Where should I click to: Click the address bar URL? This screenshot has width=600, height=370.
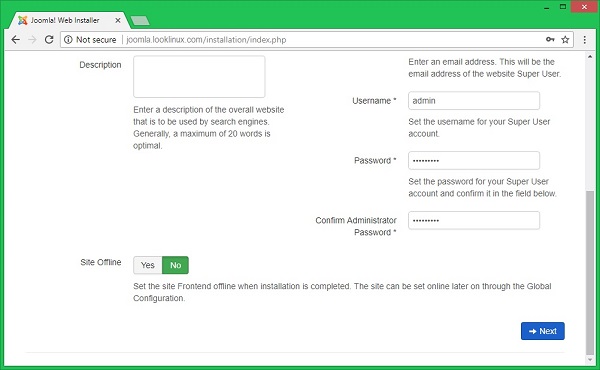206,40
